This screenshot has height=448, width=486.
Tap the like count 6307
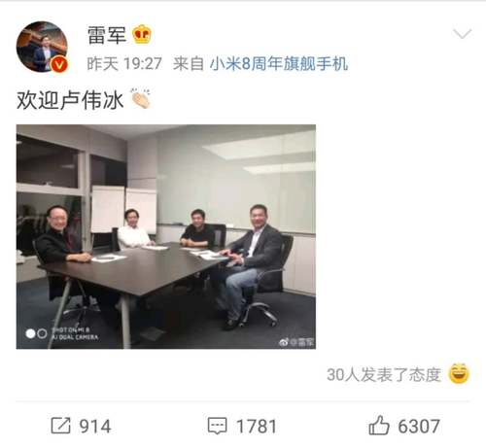[419, 426]
